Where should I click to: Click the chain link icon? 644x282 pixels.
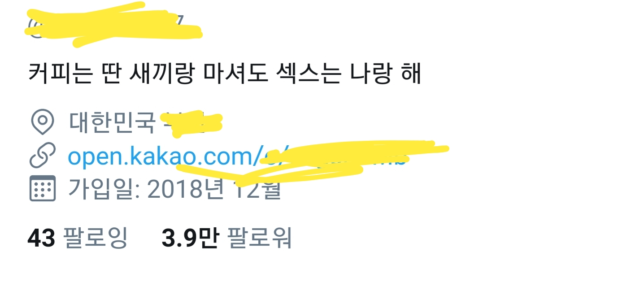(43, 155)
